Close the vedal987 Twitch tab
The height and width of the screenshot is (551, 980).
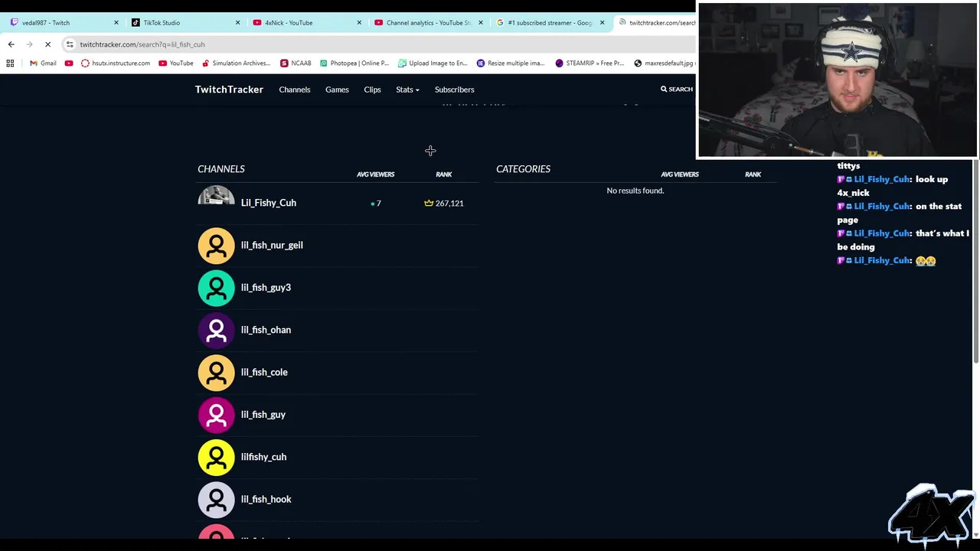116,23
